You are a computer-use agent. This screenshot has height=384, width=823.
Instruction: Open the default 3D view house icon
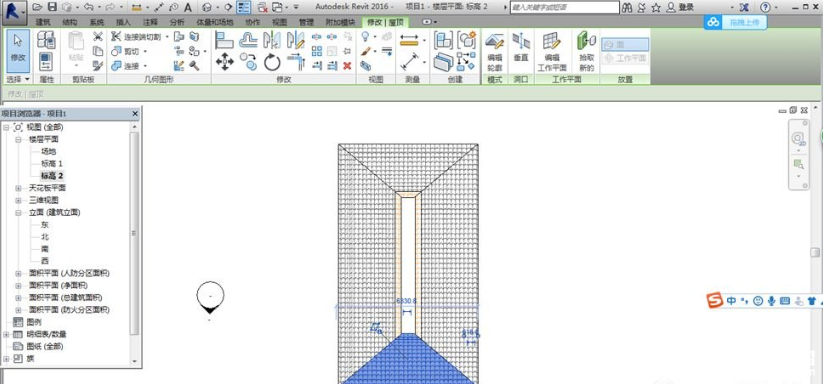pos(207,7)
